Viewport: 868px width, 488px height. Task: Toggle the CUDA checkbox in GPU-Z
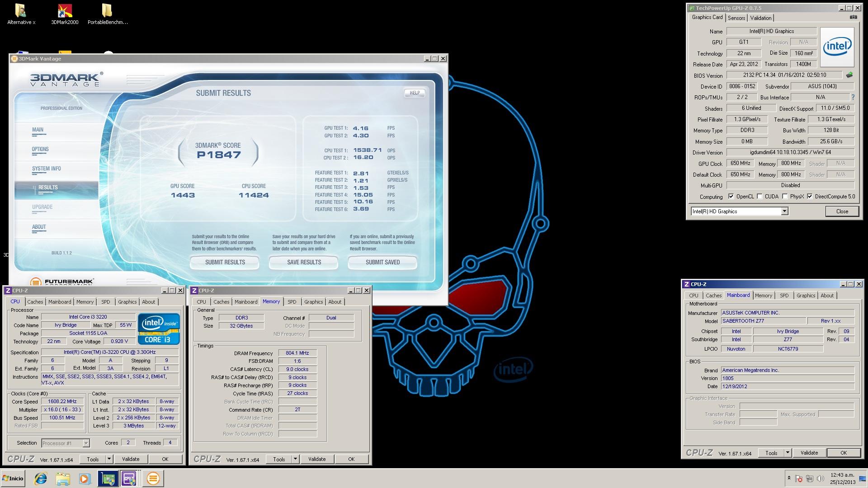pyautogui.click(x=759, y=197)
